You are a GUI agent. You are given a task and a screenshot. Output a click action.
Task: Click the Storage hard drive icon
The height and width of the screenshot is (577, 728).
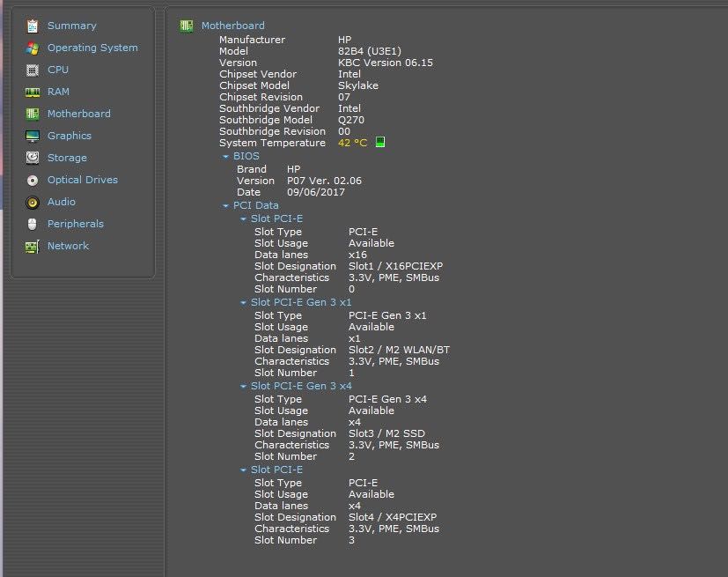click(32, 158)
